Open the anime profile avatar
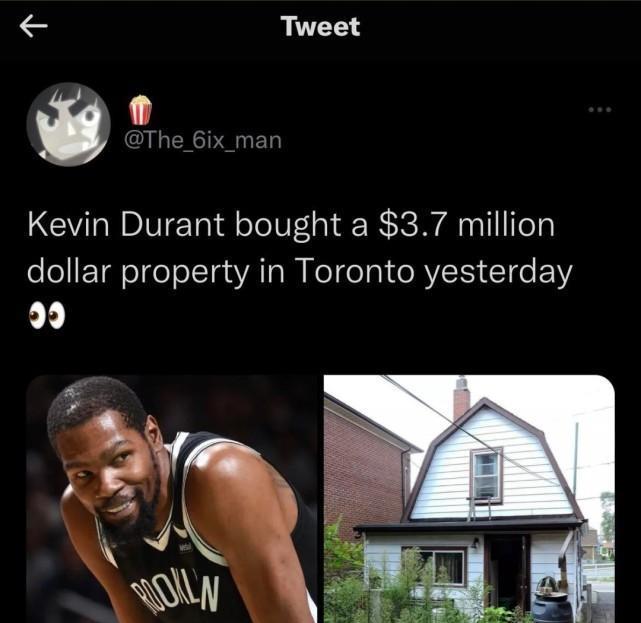The height and width of the screenshot is (623, 641). pyautogui.click(x=69, y=124)
